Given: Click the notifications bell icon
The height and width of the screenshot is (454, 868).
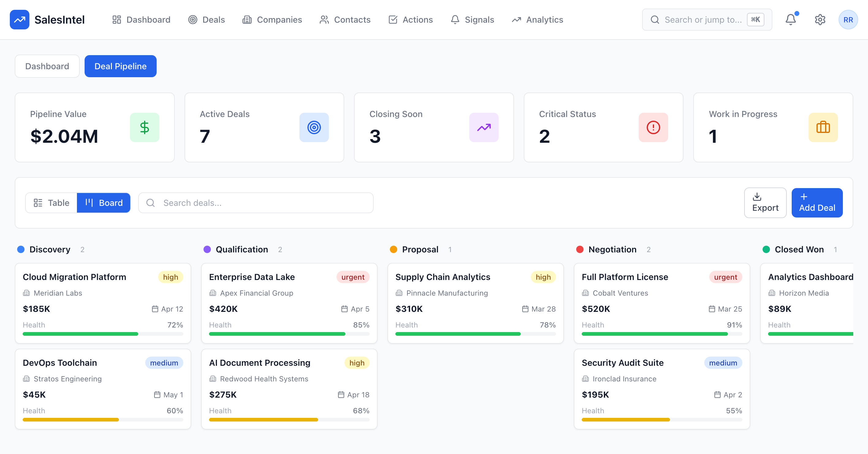Looking at the screenshot, I should [790, 20].
